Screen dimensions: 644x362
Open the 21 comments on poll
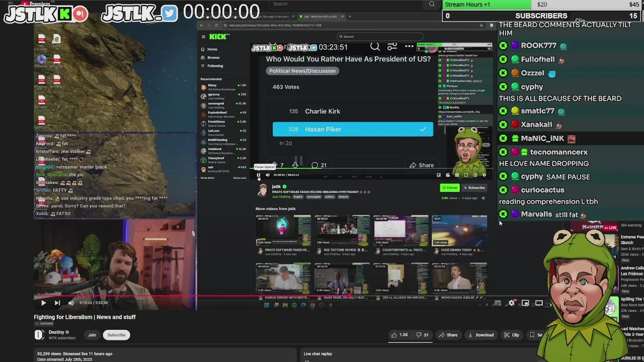click(x=319, y=165)
